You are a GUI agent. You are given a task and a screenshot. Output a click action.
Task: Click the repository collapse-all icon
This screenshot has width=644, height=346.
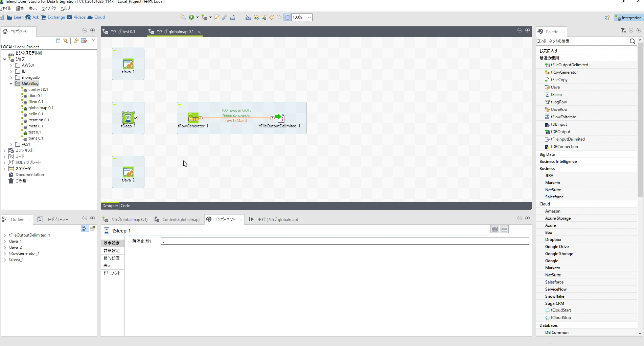pyautogui.click(x=58, y=41)
